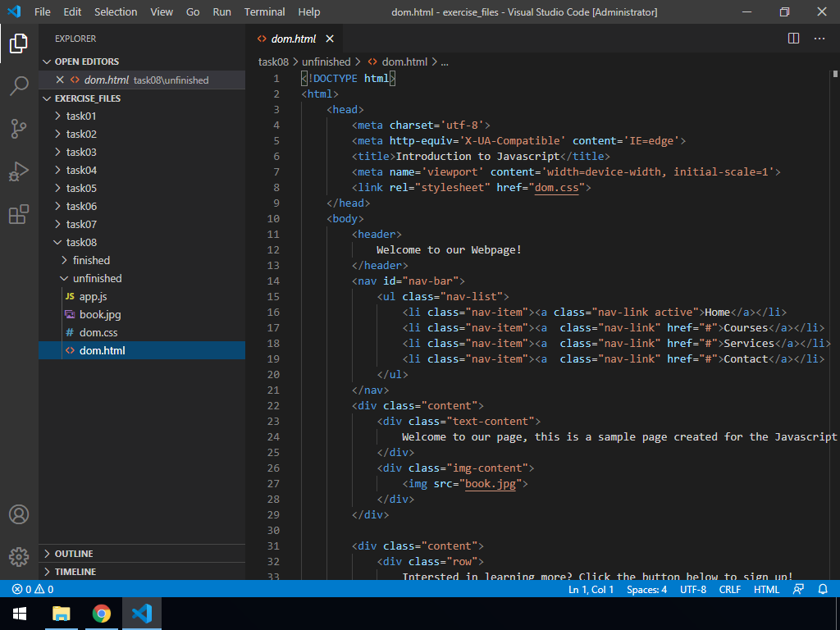The height and width of the screenshot is (630, 840).
Task: Click the Split Editor Right icon
Action: 793,39
